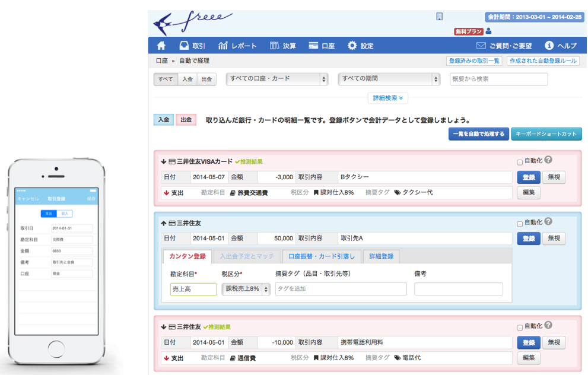Screen dimensions: 588x375
Task: Switch to 口座振替・カード引落し tab
Action: pos(321,256)
